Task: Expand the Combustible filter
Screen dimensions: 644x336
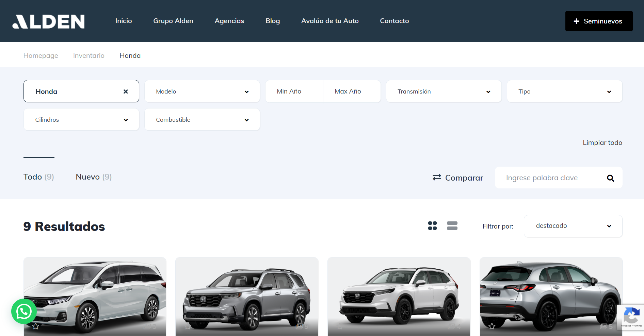Action: point(202,120)
